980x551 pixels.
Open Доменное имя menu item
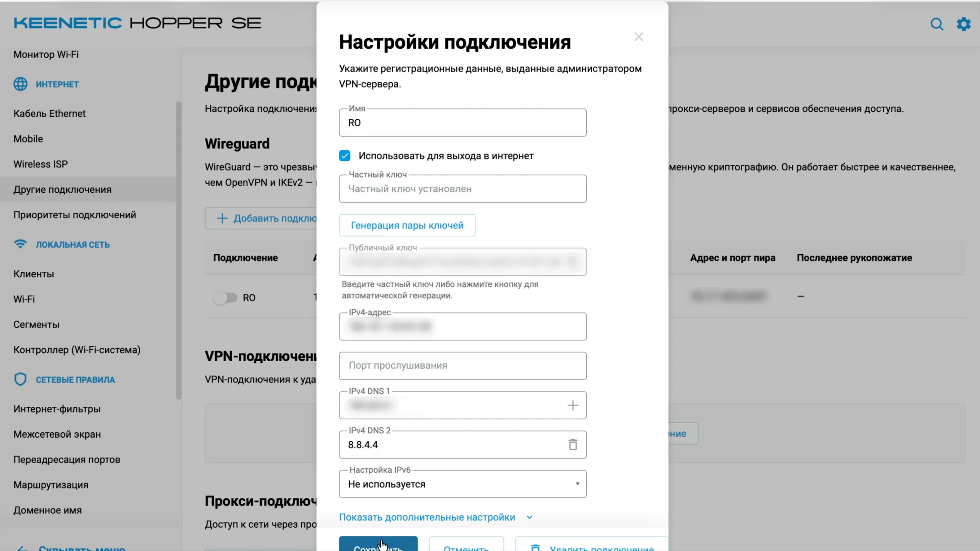[47, 510]
